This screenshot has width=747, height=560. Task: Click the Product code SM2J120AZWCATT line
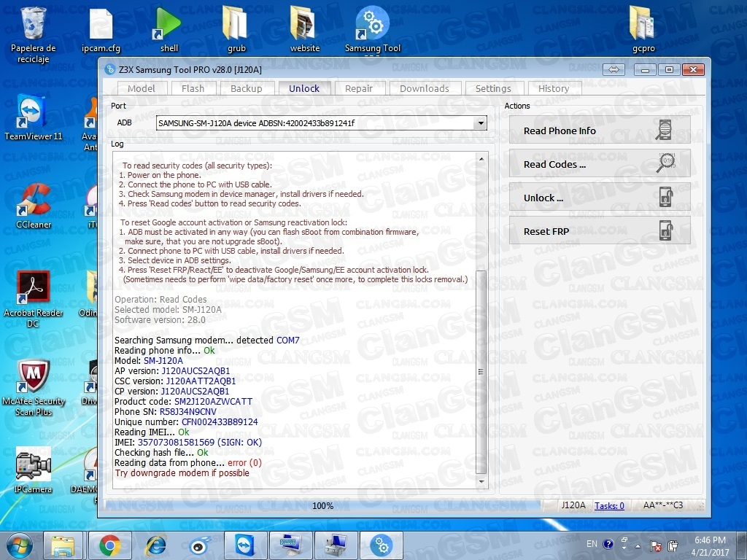(x=183, y=402)
